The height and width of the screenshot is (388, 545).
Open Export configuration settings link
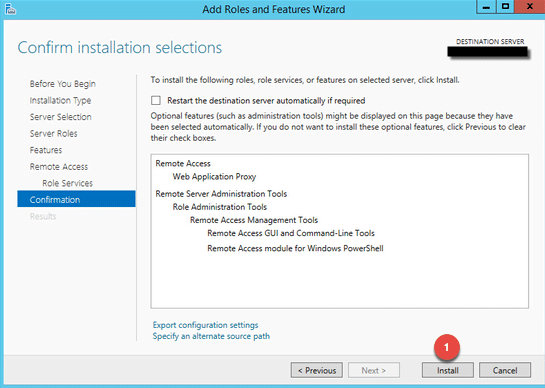tap(205, 325)
